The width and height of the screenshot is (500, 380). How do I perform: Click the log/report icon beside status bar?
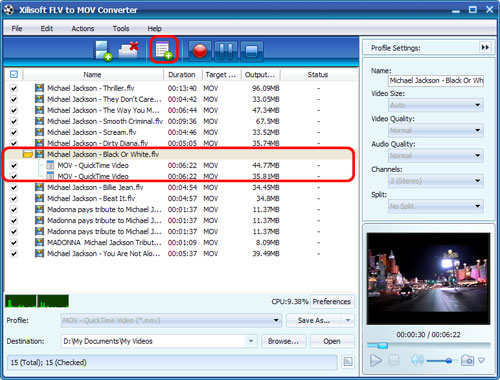[348, 362]
